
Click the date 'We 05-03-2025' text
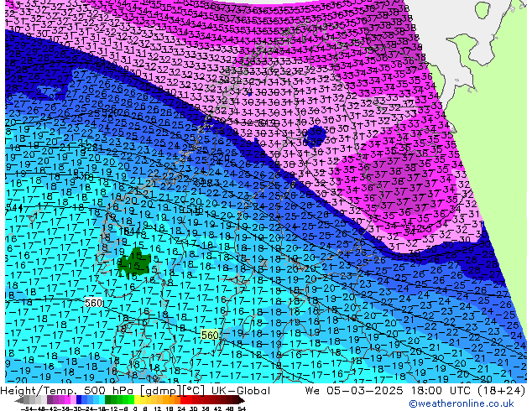[x=355, y=391]
